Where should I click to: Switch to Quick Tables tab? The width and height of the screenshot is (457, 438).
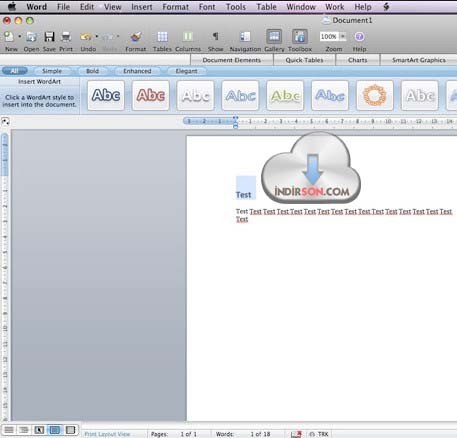point(304,60)
